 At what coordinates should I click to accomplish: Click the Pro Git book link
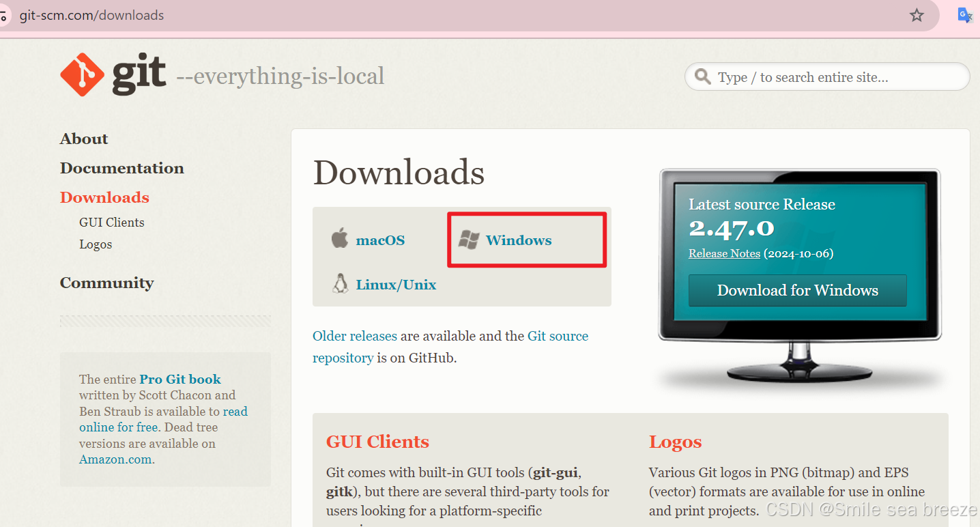point(180,379)
